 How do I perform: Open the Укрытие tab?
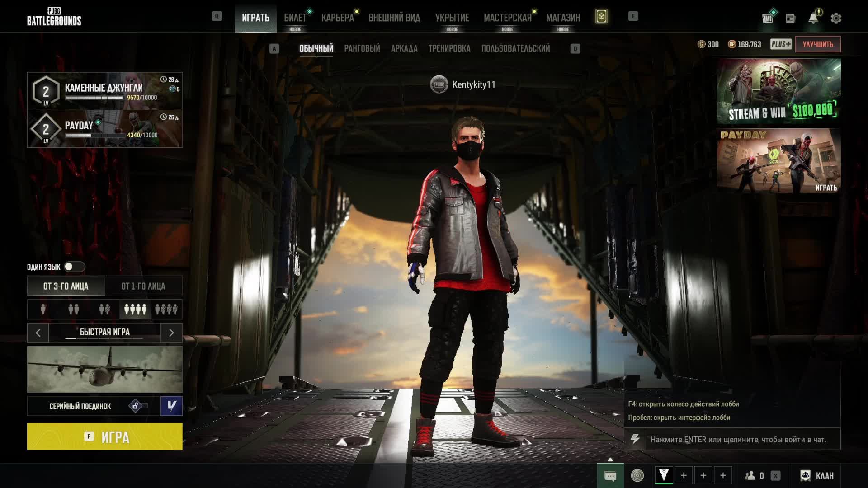[x=452, y=18]
